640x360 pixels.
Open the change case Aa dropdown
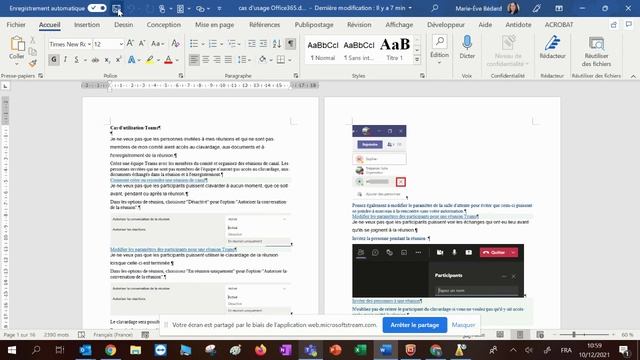(x=158, y=43)
